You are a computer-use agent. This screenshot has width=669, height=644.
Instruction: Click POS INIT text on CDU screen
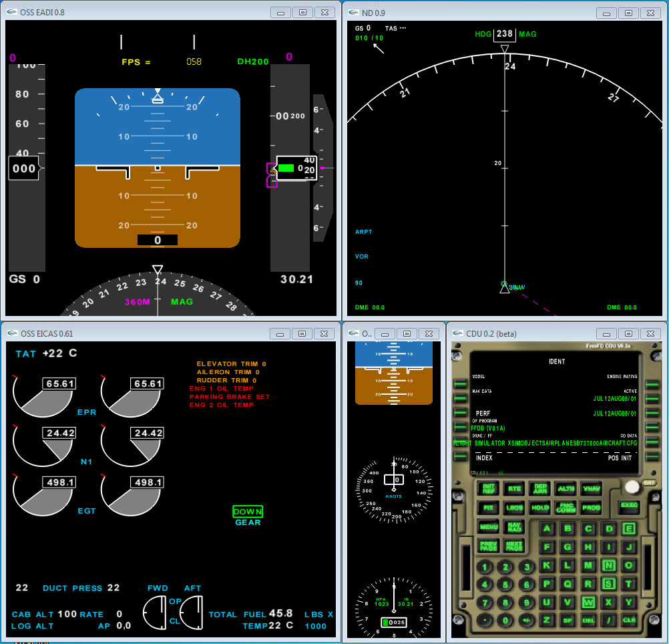point(620,458)
